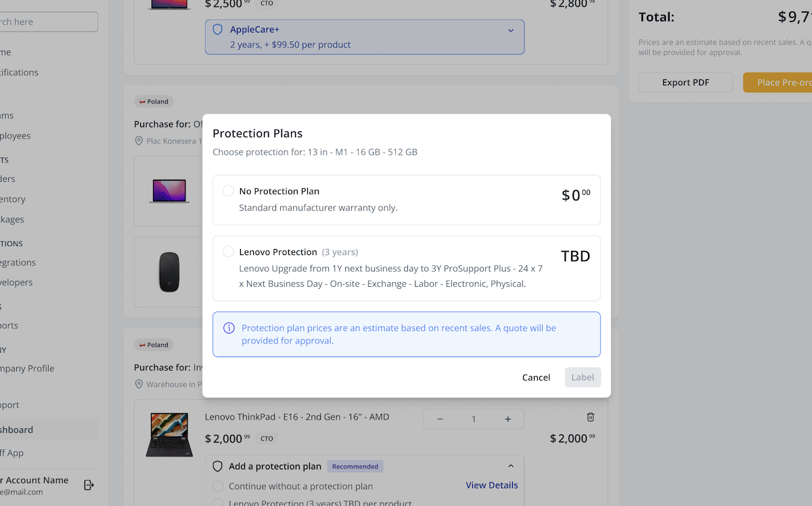Image resolution: width=812 pixels, height=506 pixels.
Task: Expand the AppleCare+ dropdown chevron
Action: point(511,30)
